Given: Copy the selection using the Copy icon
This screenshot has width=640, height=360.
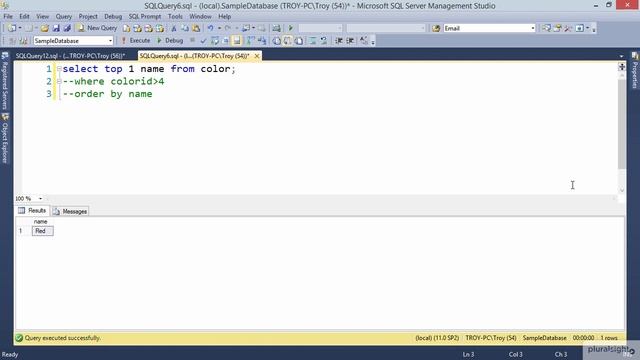Looking at the screenshot, I should [185, 28].
